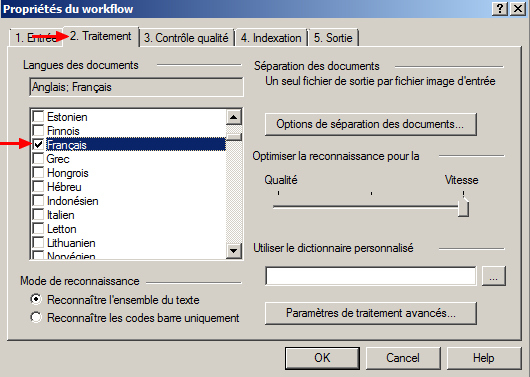Check the Lithuanien language checkbox

coord(38,243)
